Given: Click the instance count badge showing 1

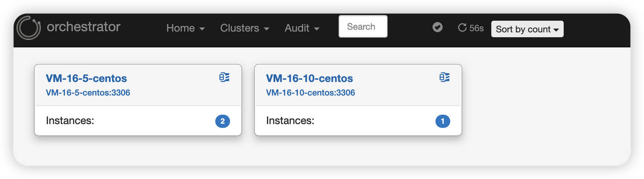Looking at the screenshot, I should coord(442,121).
